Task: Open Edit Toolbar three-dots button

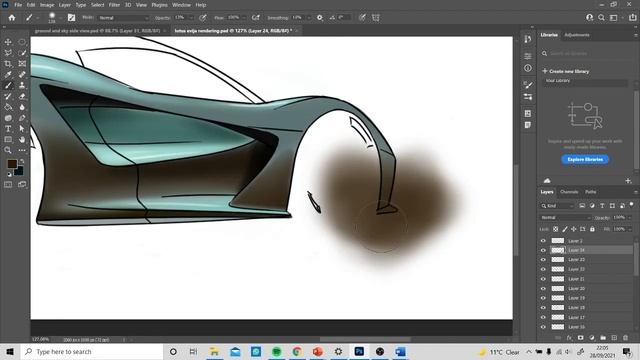Action: (x=22, y=150)
